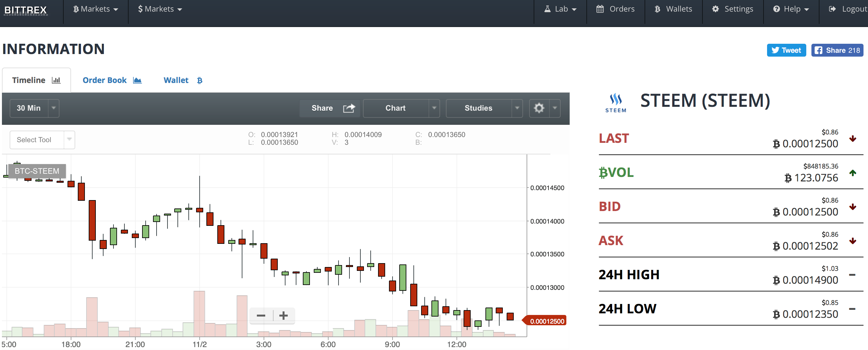Click the STEEM (STEEM) heading
Image resolution: width=868 pixels, height=350 pixels.
[705, 101]
